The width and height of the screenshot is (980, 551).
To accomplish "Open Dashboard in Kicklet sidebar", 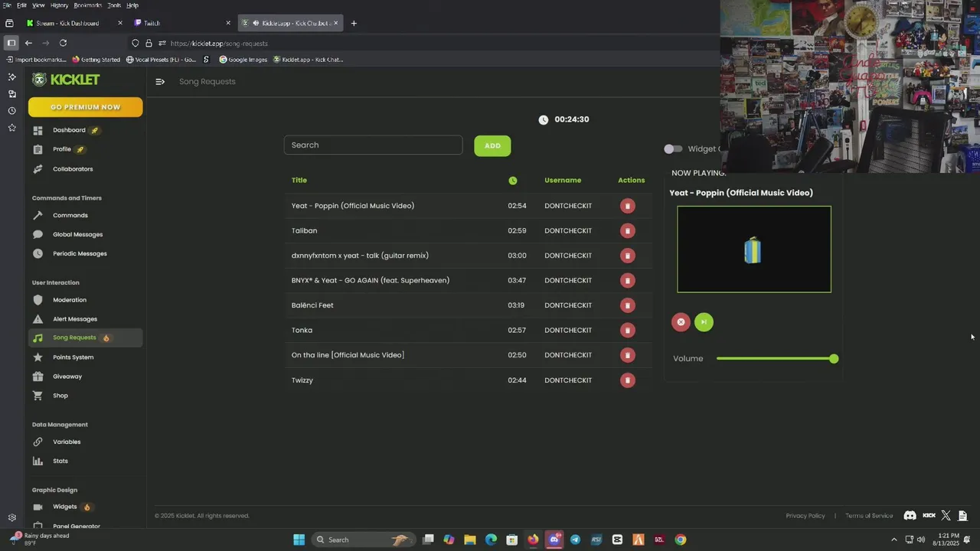I will pyautogui.click(x=85, y=130).
